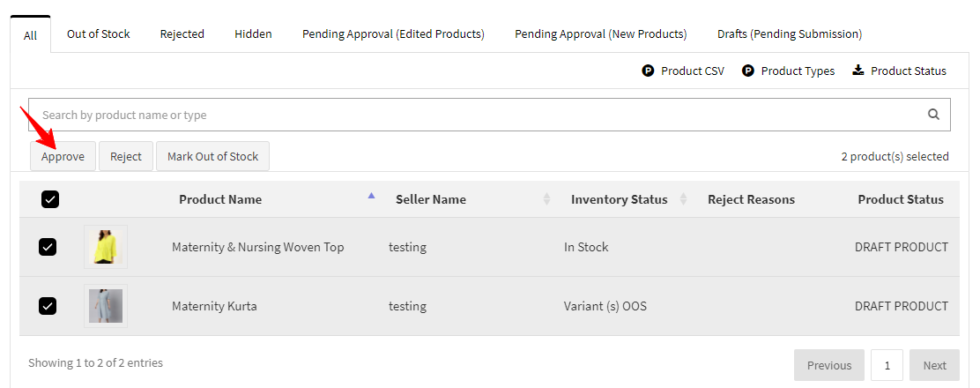980x388 pixels.
Task: Sort by Product Name arrow icon
Action: [371, 196]
